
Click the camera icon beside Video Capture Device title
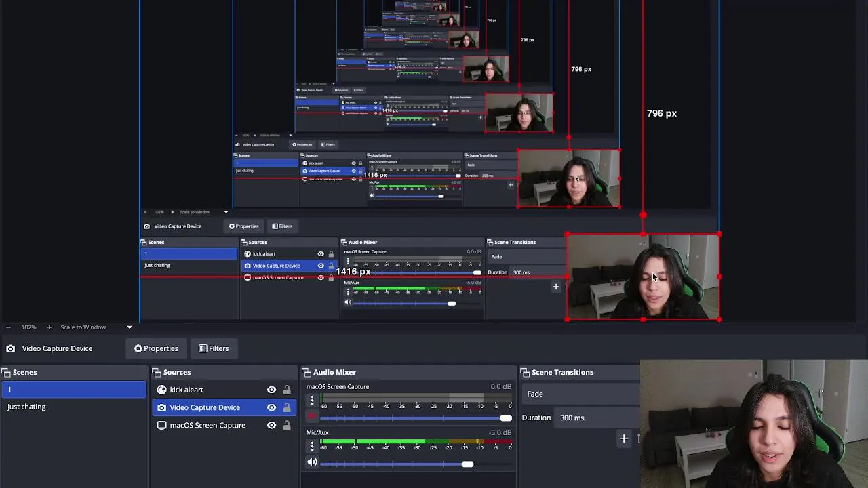tap(11, 348)
